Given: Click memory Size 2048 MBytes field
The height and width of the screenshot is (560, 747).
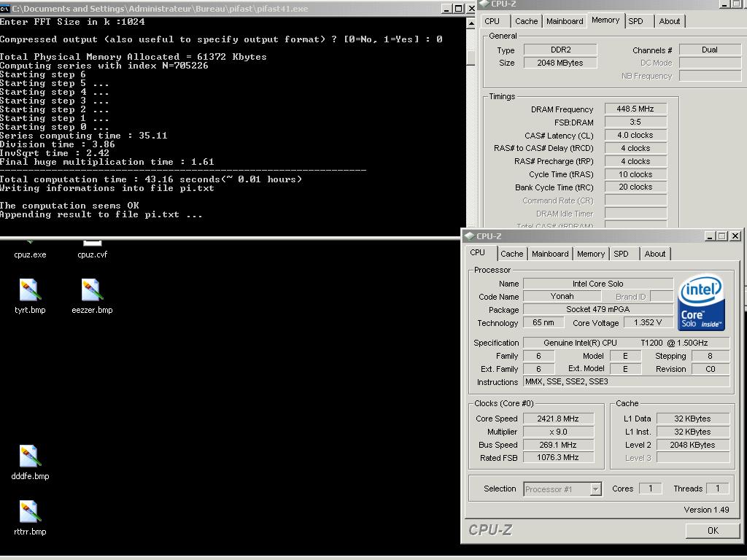Looking at the screenshot, I should point(560,63).
